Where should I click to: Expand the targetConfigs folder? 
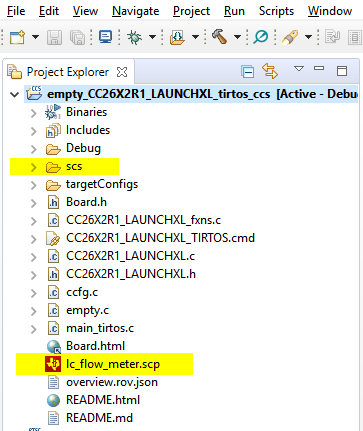(33, 185)
